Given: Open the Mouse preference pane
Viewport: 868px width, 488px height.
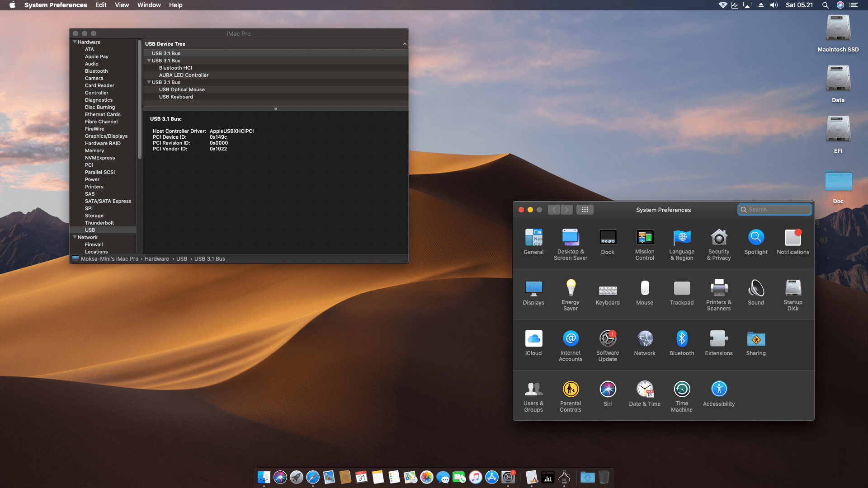Looking at the screenshot, I should pyautogui.click(x=645, y=293).
